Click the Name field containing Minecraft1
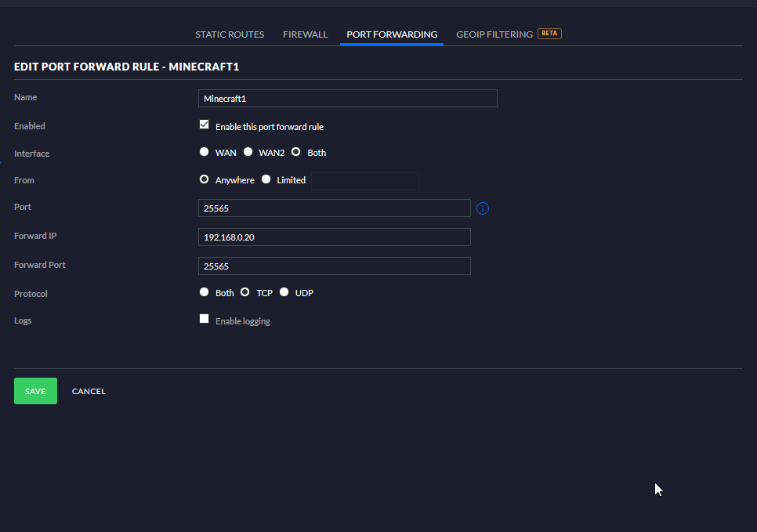The width and height of the screenshot is (757, 532). tap(348, 99)
